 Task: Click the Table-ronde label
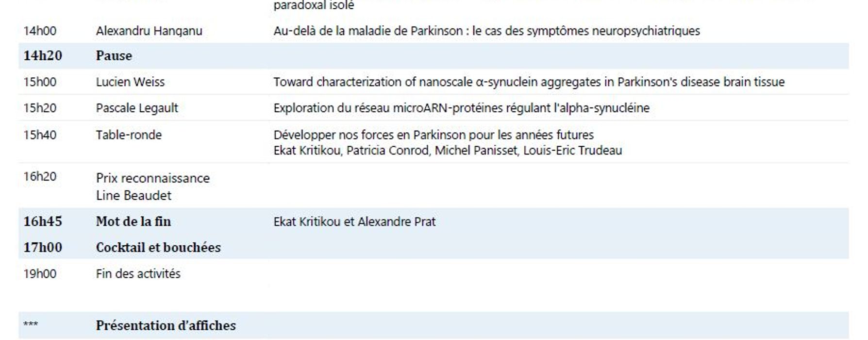(x=129, y=135)
